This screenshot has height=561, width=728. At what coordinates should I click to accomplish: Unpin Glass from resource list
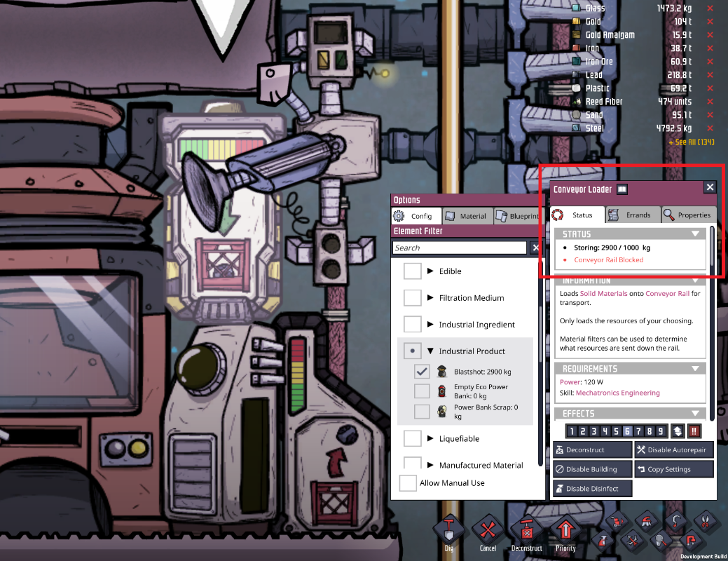(x=710, y=8)
